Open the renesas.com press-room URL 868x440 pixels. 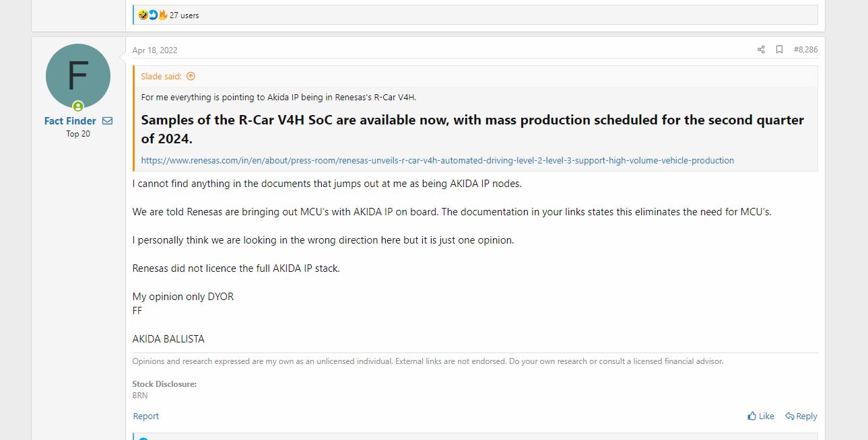[x=437, y=161]
